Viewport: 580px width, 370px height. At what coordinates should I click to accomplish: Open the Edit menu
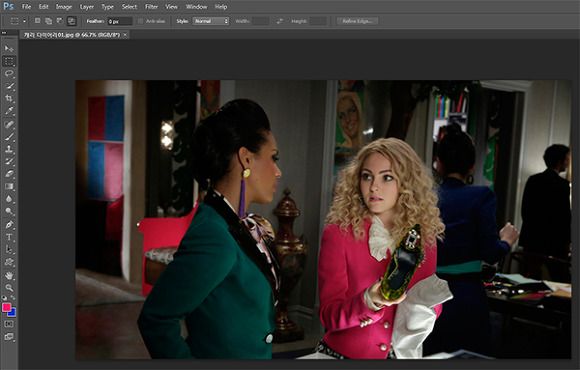43,7
